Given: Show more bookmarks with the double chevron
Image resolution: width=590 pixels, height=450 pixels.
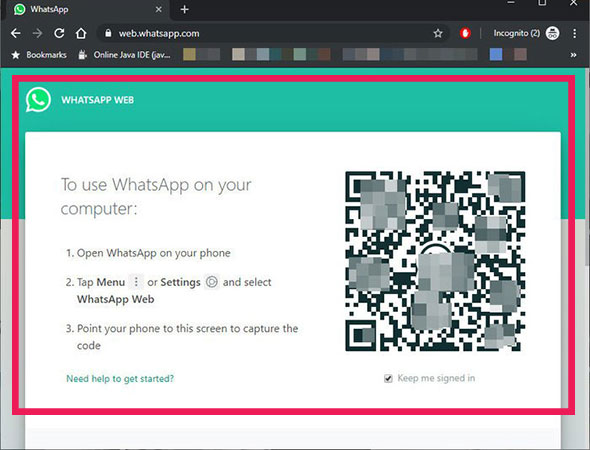Looking at the screenshot, I should coord(573,55).
